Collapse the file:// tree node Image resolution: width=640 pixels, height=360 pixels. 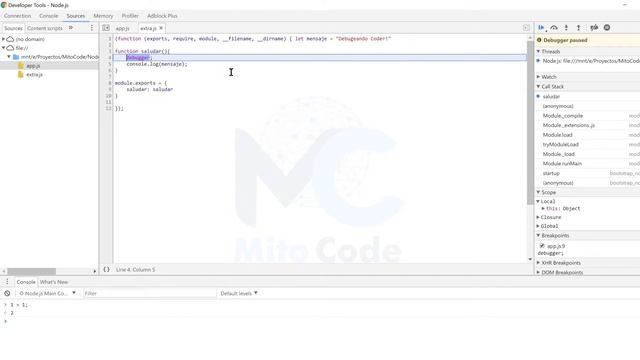[x=4, y=48]
